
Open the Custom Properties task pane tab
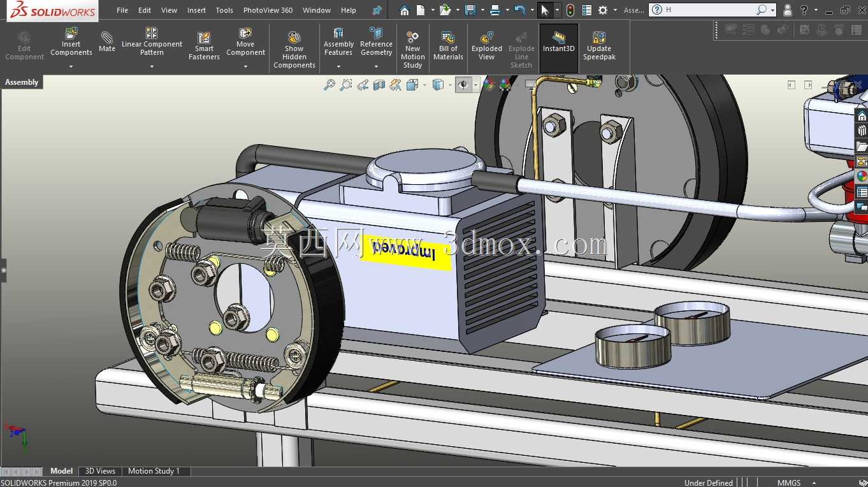pyautogui.click(x=862, y=192)
